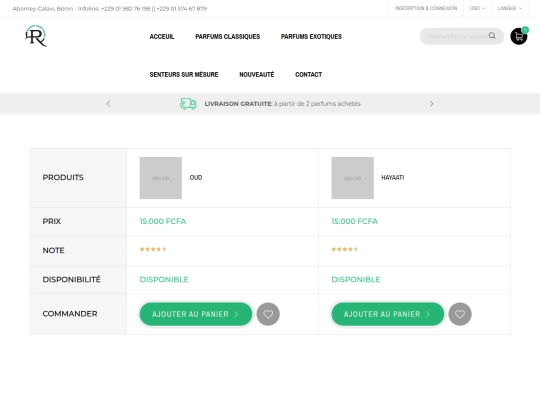540x405 pixels.
Task: Add HAYAATI to wishlist with heart icon
Action: [x=460, y=314]
